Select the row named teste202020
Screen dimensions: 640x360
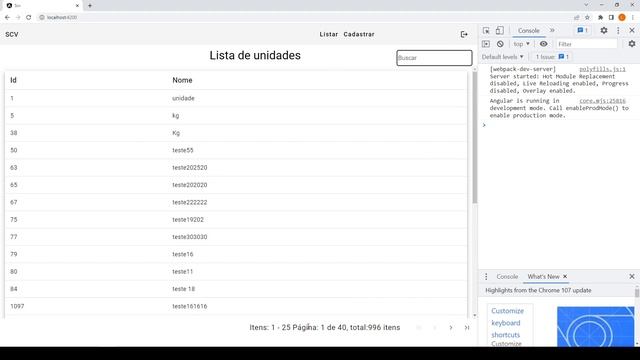[x=236, y=185]
